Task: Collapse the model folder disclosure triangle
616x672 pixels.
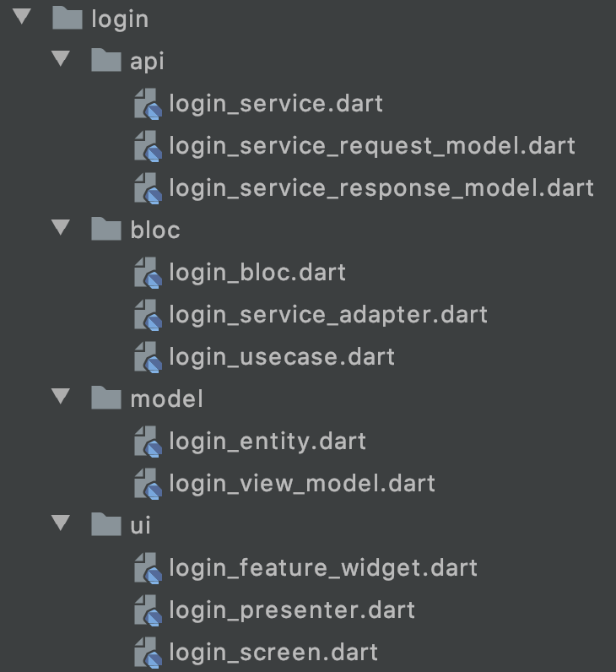Action: pyautogui.click(x=60, y=398)
